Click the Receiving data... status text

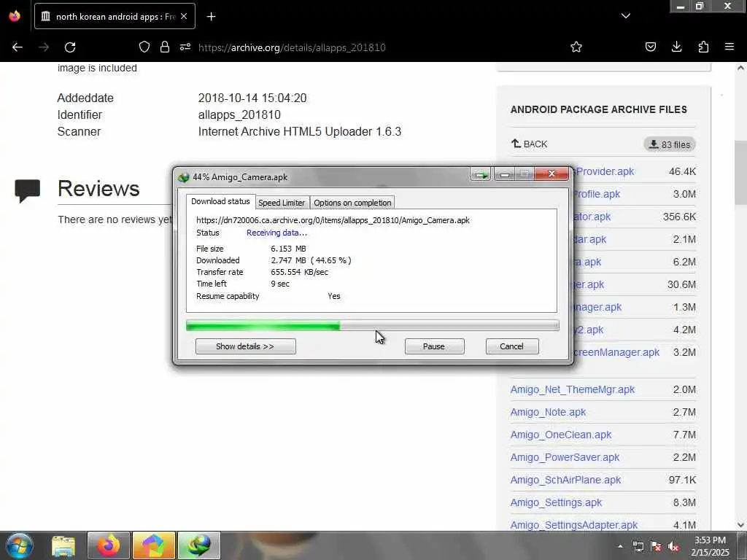point(276,233)
